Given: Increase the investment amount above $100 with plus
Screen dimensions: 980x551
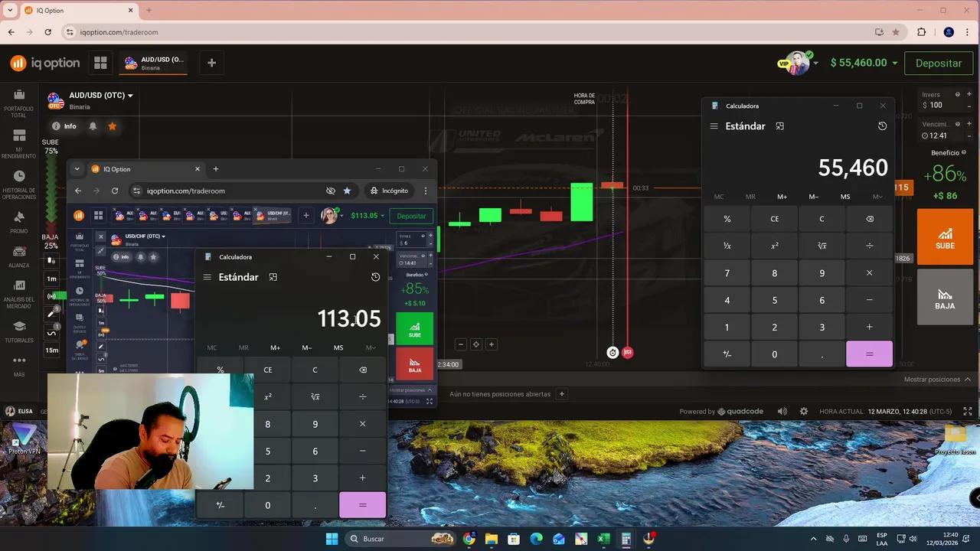Looking at the screenshot, I should point(969,94).
